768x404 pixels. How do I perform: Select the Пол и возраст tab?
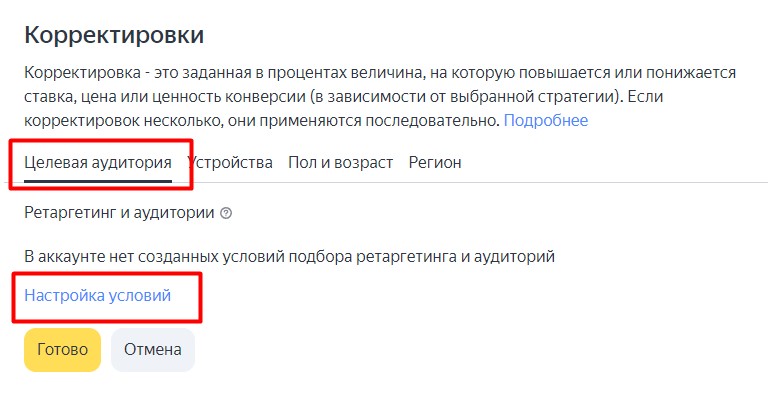340,162
